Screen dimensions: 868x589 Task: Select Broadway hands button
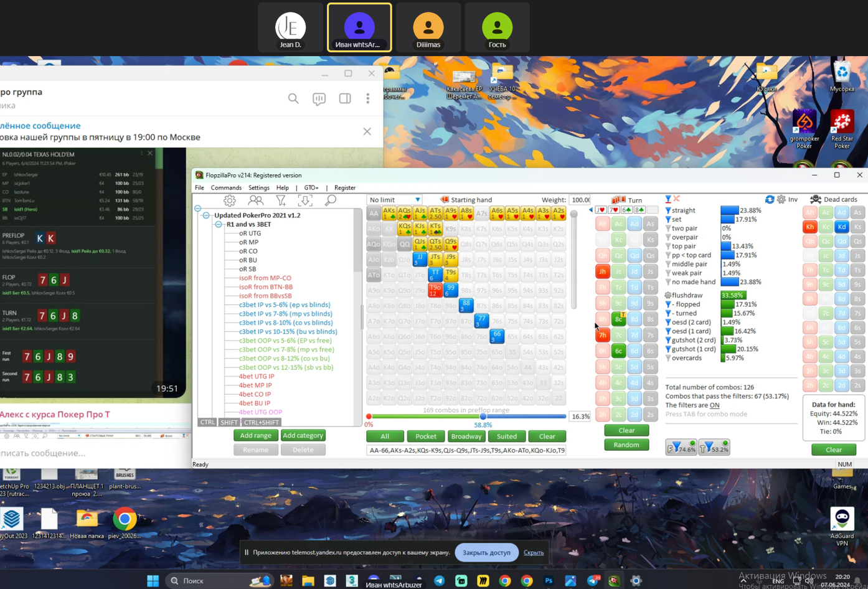pos(466,436)
